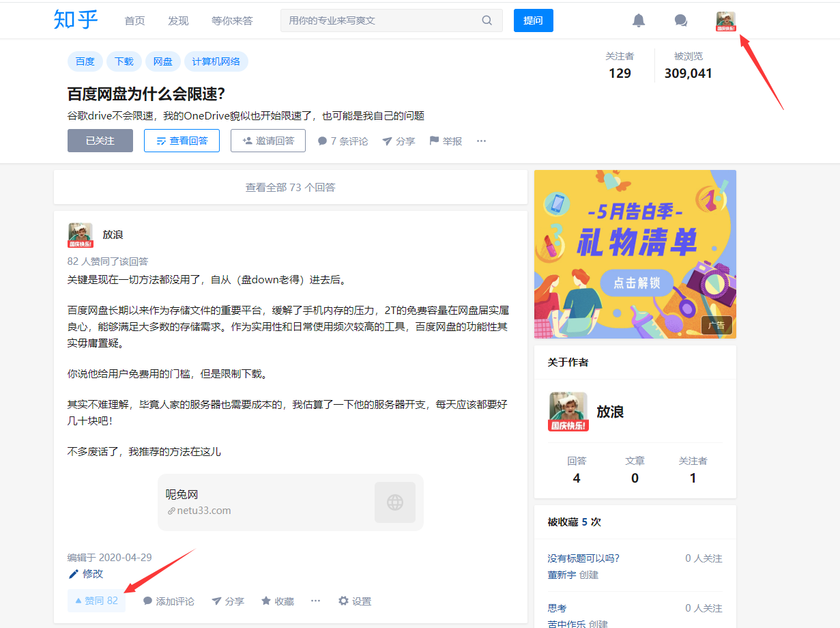This screenshot has width=840, height=628.
Task: Click 点击解锁 on the ad banner
Action: [x=637, y=283]
